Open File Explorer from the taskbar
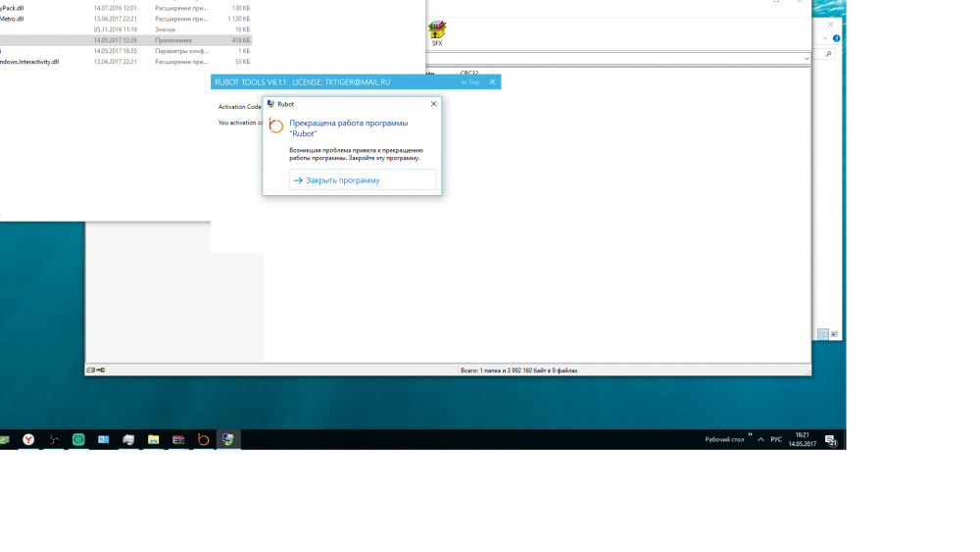Image resolution: width=980 pixels, height=552 pixels. click(x=154, y=440)
